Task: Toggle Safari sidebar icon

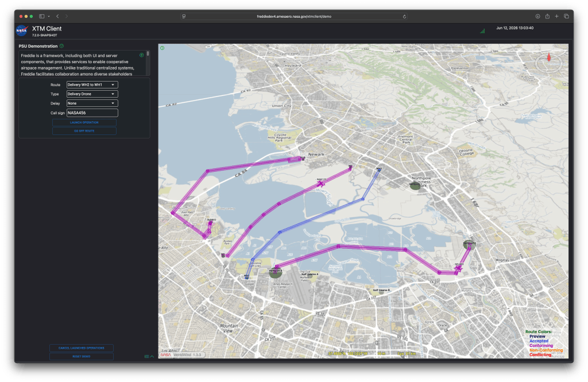Action: point(42,17)
